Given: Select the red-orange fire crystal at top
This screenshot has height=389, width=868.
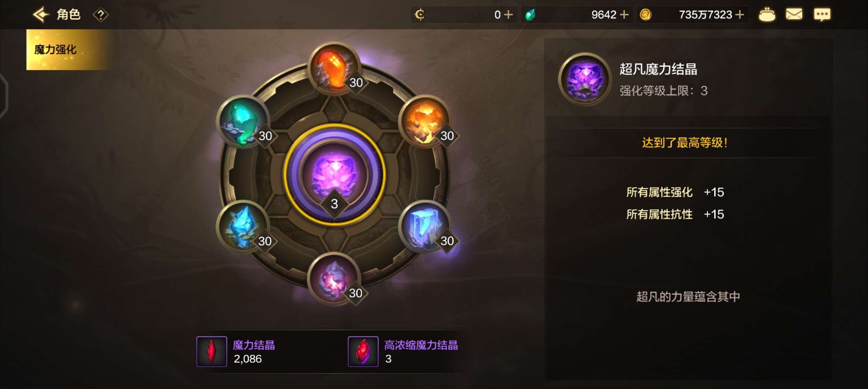Looking at the screenshot, I should (x=334, y=68).
